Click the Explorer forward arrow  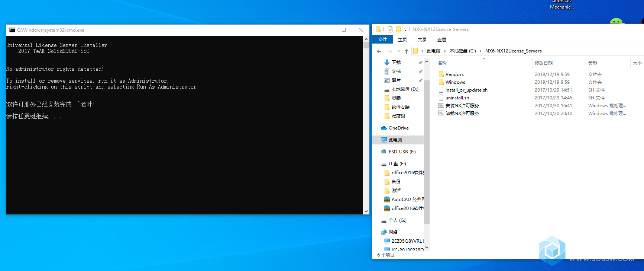390,51
